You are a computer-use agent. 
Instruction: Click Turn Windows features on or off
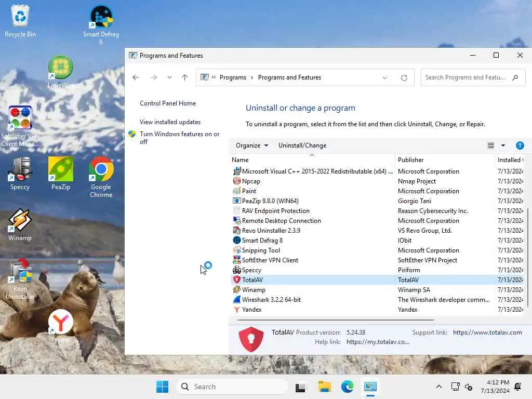(179, 138)
